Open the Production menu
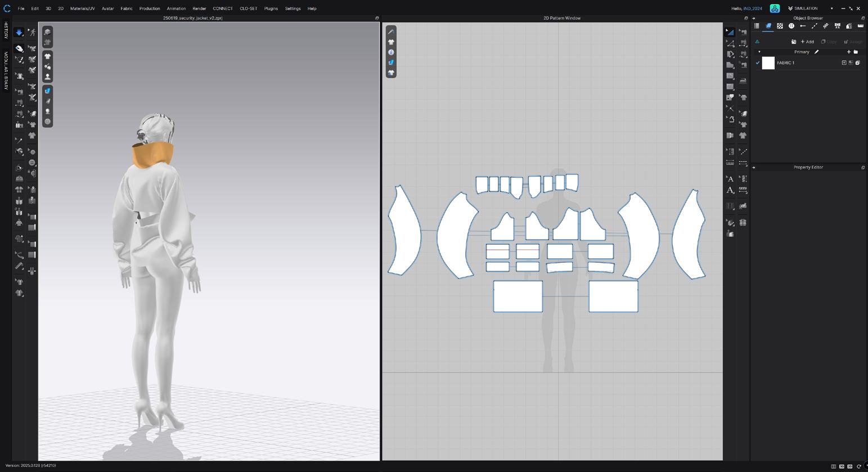Screen dimensions: 868x472 150,8
